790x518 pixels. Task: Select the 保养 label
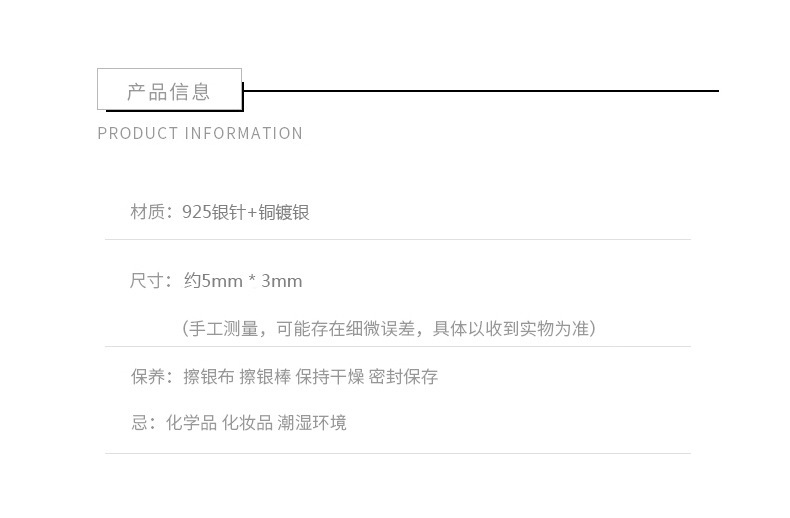(147, 377)
